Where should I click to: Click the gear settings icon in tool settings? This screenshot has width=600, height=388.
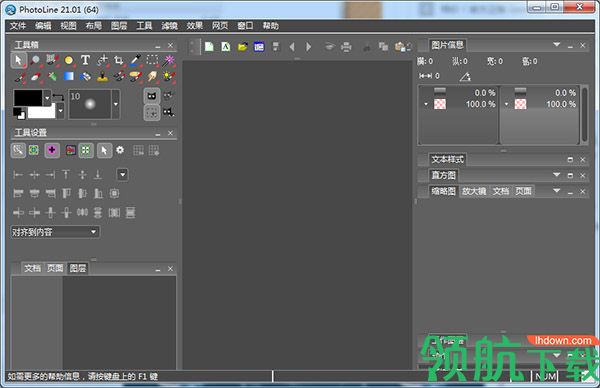pyautogui.click(x=120, y=150)
